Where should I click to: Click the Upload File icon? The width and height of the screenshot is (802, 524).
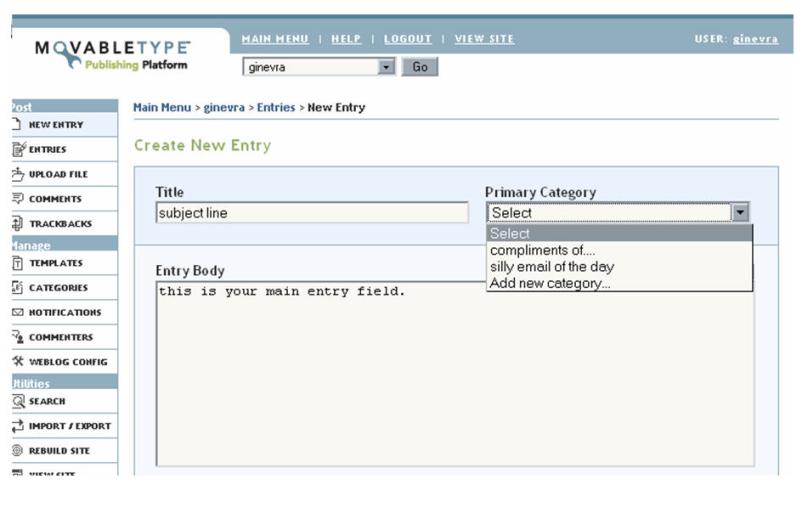point(18,174)
